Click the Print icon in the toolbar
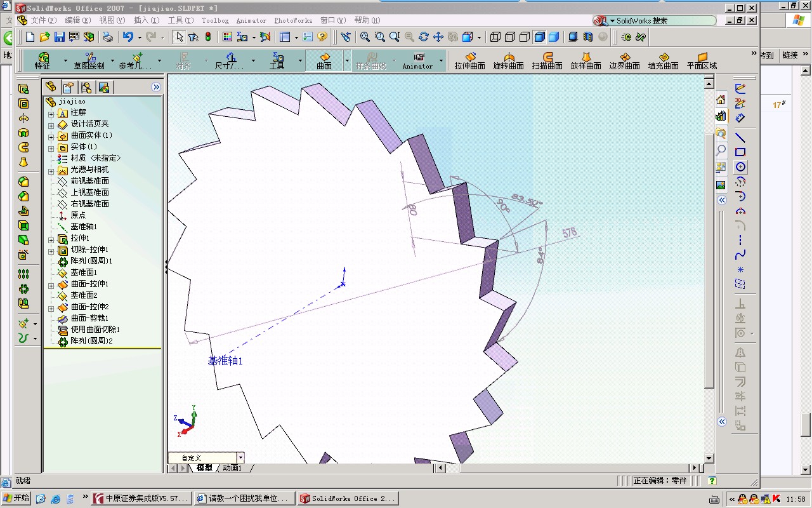This screenshot has width=812, height=508. [x=108, y=37]
